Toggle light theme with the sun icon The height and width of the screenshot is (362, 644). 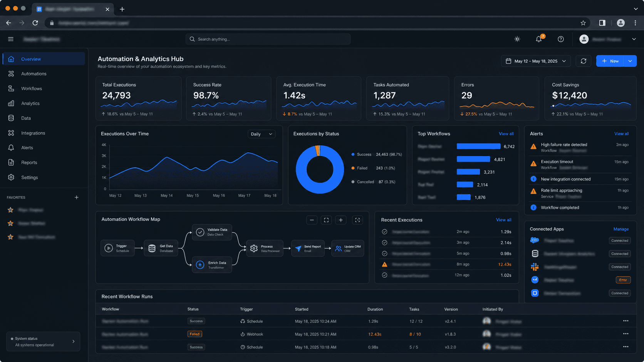pos(517,39)
